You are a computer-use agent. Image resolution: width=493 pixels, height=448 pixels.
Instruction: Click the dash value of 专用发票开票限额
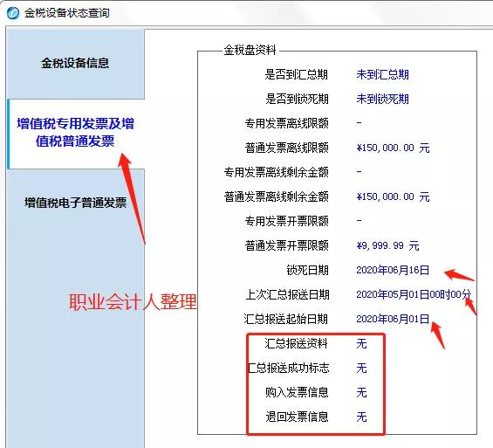(x=359, y=221)
